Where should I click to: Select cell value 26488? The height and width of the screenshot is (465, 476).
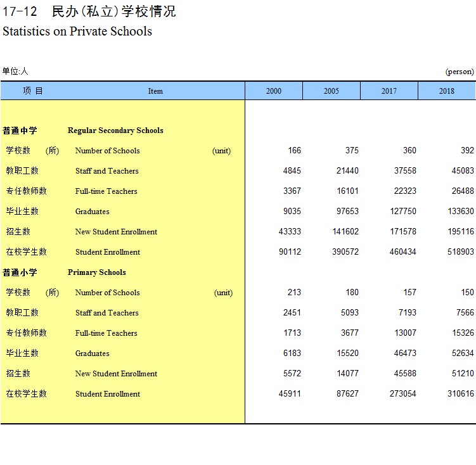click(x=463, y=191)
